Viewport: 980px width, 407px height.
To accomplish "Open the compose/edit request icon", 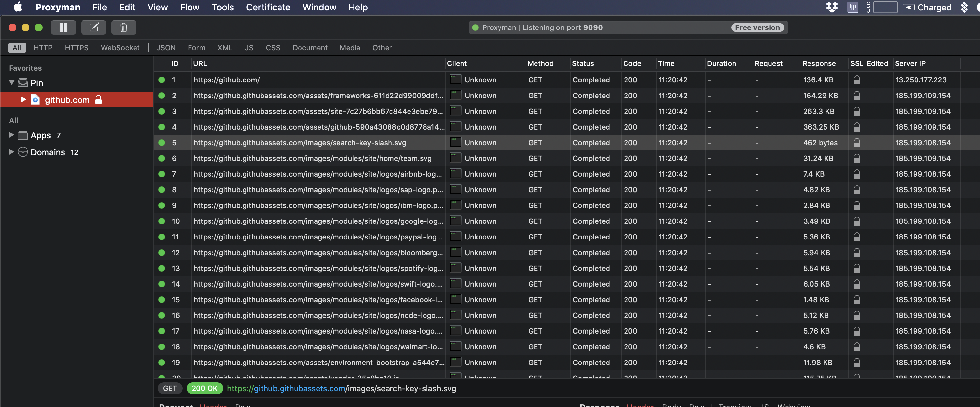I will (94, 27).
